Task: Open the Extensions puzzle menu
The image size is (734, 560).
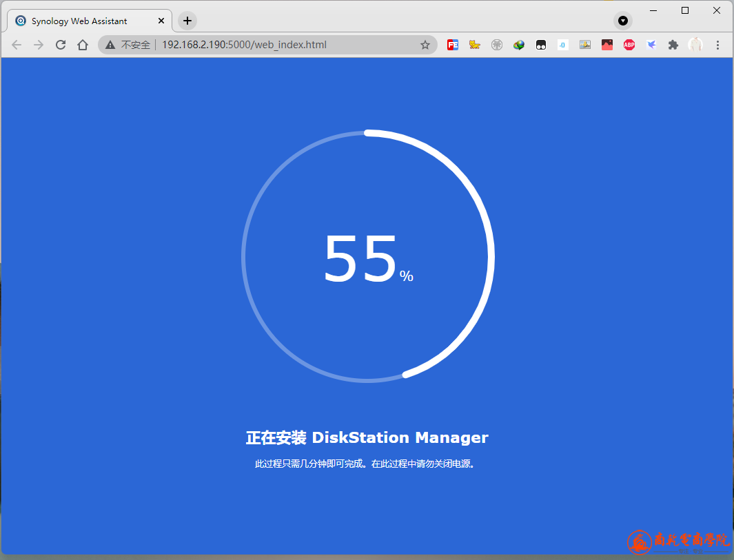Action: pos(673,45)
